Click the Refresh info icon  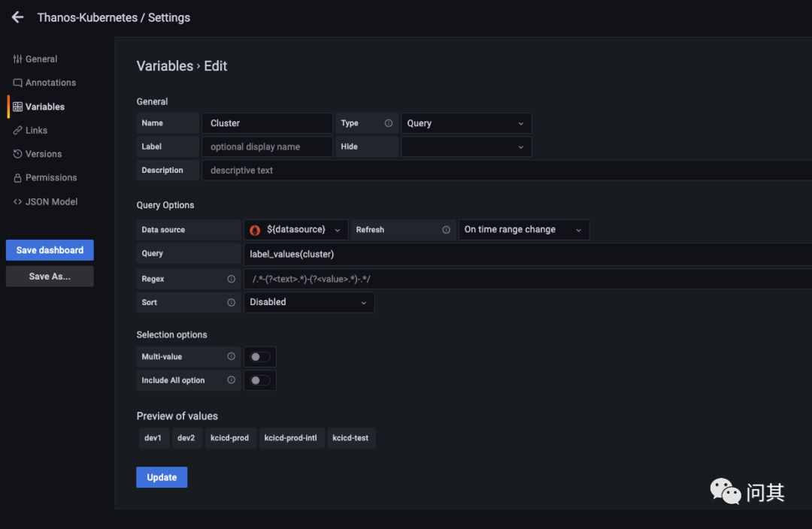click(447, 230)
